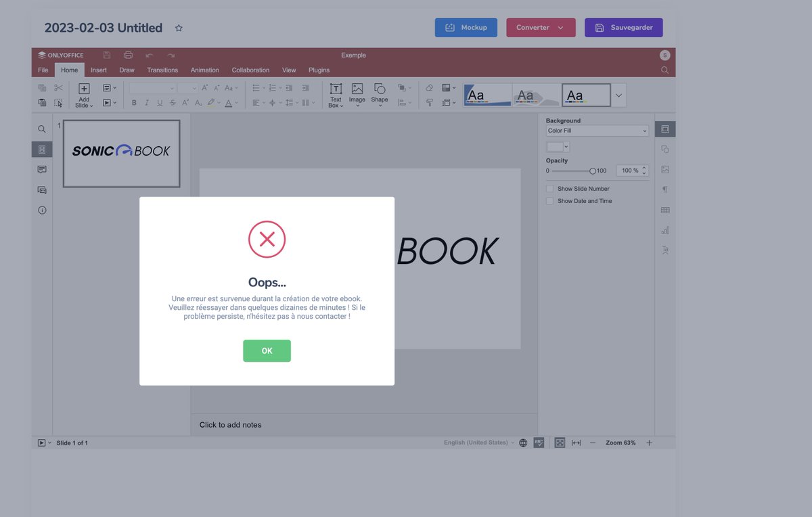Viewport: 812px width, 517px height.
Task: Click the Shape insert button
Action: coord(380,95)
